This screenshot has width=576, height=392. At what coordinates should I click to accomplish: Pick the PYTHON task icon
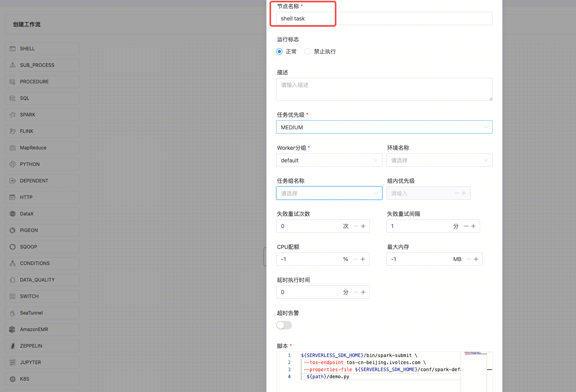[x=13, y=164]
